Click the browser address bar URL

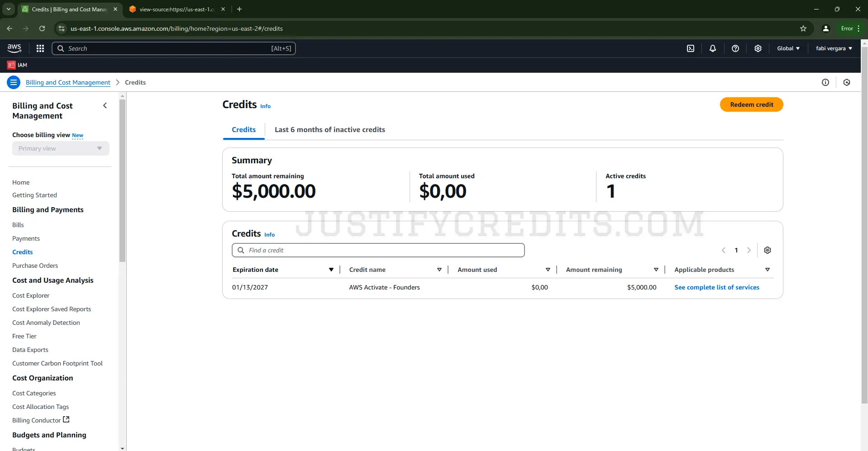(x=176, y=28)
